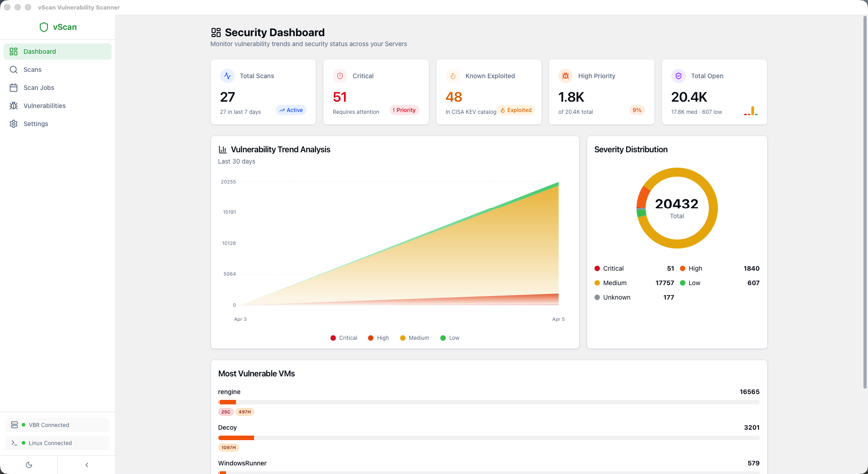Click the High 1840 entry in Severity Distribution
The width and height of the screenshot is (868, 474).
pos(720,268)
